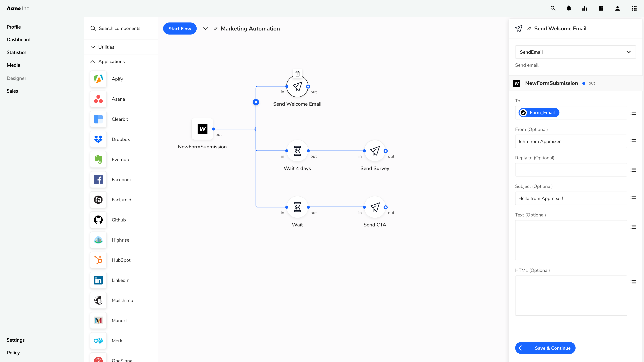The height and width of the screenshot is (362, 644).
Task: Select the Send CTA node
Action: point(375,207)
